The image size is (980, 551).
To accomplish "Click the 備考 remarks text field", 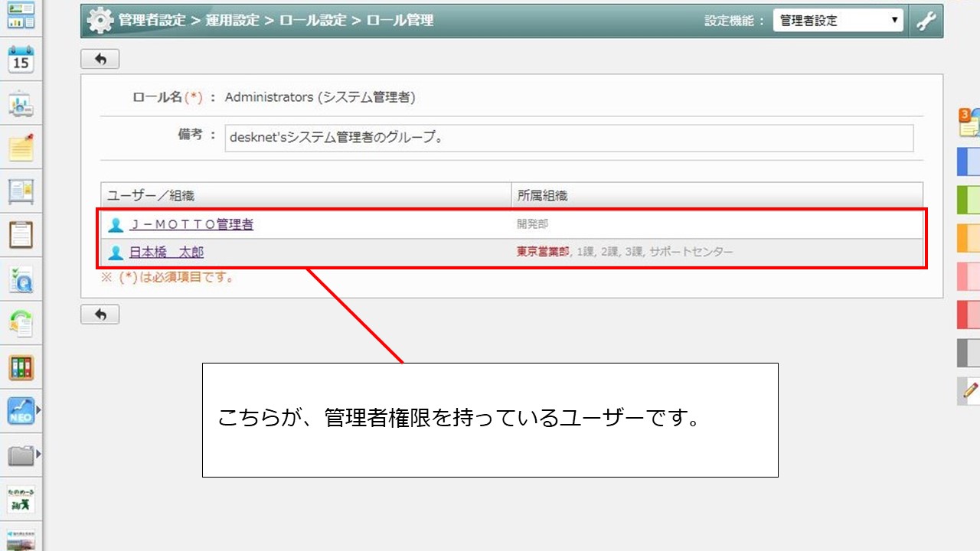I will coord(568,139).
